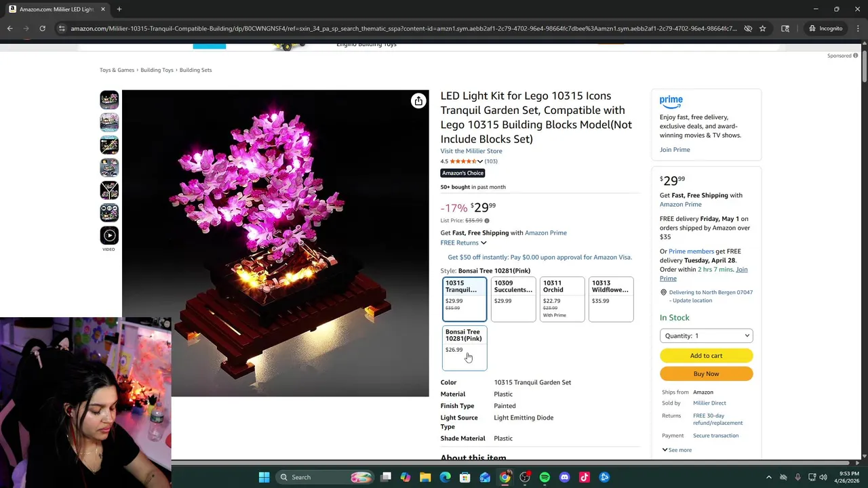Screen dimensions: 868x488
Task: Click the taskbar Search box
Action: [326, 477]
